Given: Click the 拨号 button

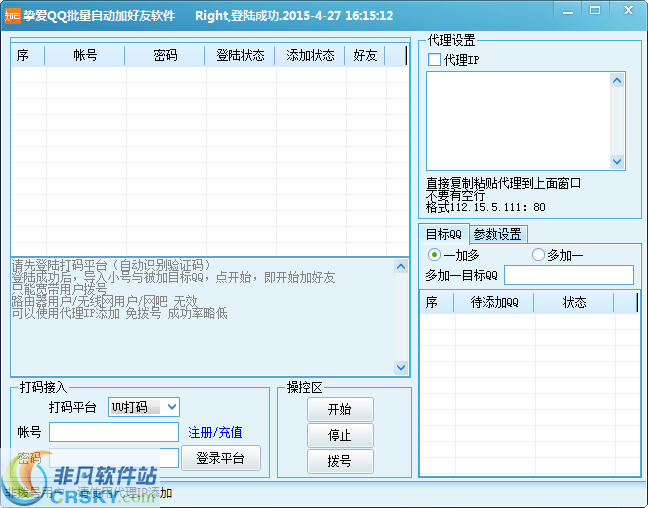Looking at the screenshot, I should pyautogui.click(x=340, y=461).
